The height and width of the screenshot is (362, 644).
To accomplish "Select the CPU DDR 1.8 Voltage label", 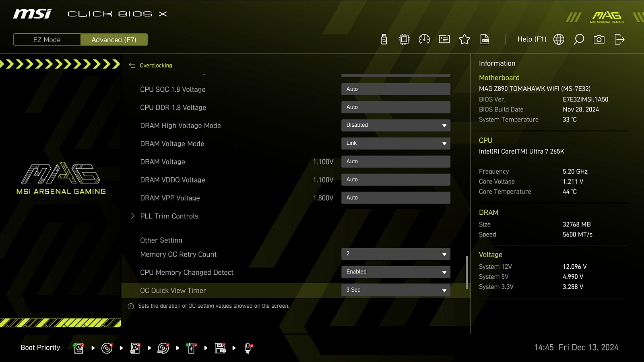I will tap(173, 107).
